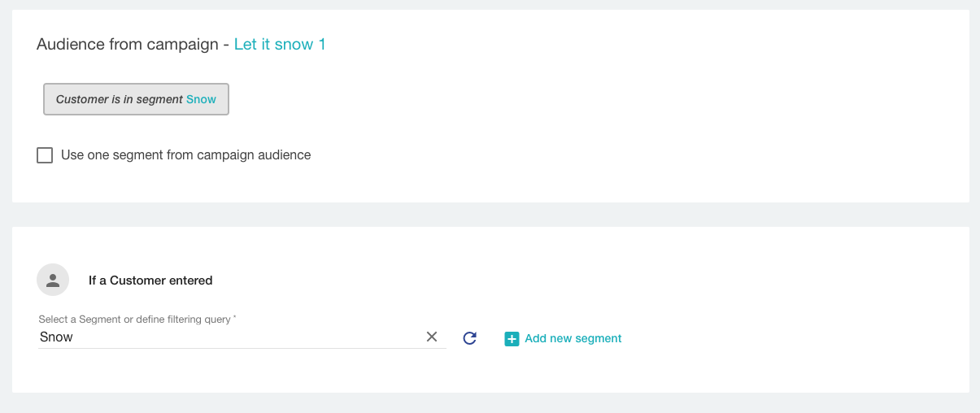Click the 'Use one segment' checkbox label
980x413 pixels.
pyautogui.click(x=185, y=155)
